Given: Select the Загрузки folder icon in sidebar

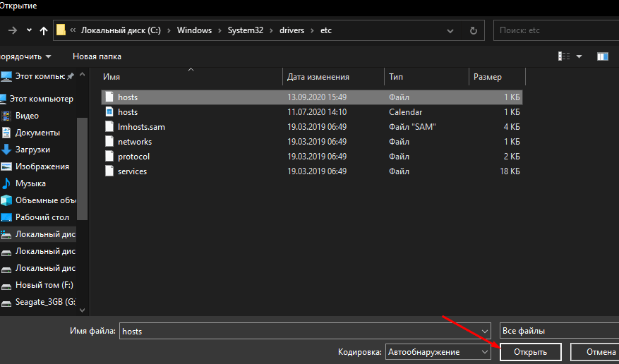Looking at the screenshot, I should click(x=6, y=150).
